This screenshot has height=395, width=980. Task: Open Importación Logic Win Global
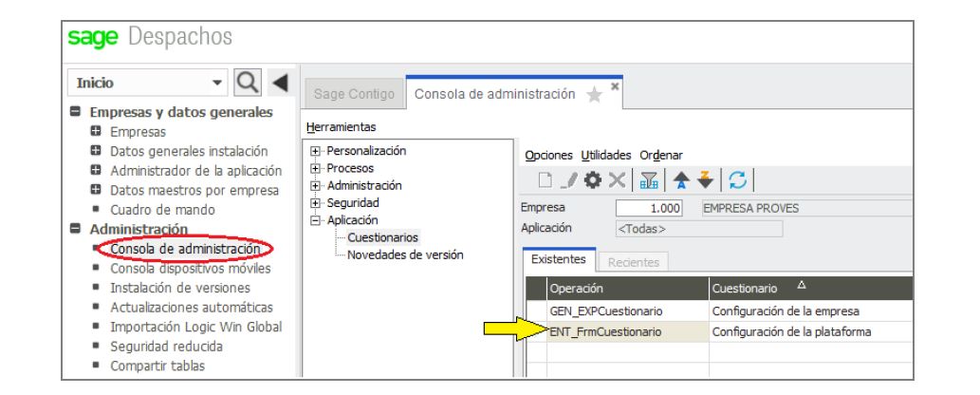pyautogui.click(x=196, y=327)
